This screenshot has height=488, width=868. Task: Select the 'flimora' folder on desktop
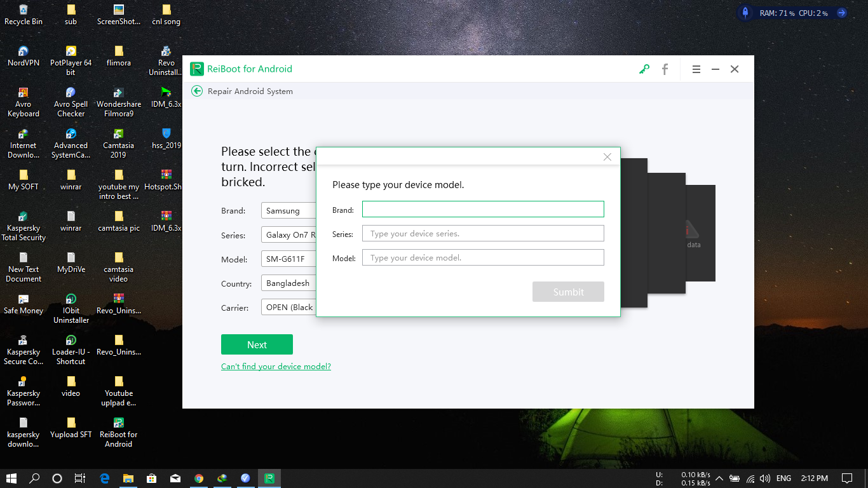click(x=119, y=56)
